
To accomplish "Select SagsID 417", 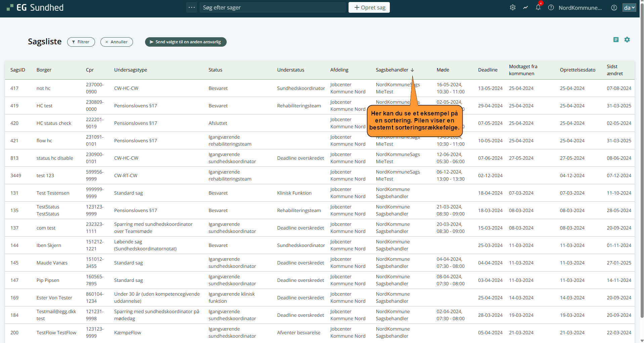I will pos(14,88).
